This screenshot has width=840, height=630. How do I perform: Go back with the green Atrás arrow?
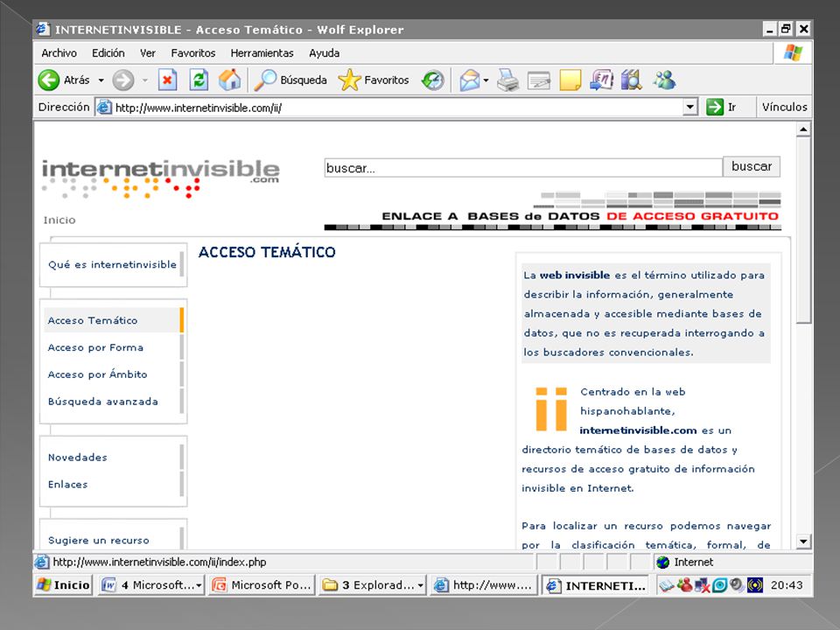(49, 80)
